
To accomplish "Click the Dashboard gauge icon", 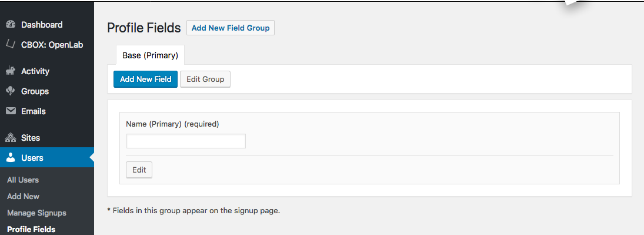I will tap(11, 25).
